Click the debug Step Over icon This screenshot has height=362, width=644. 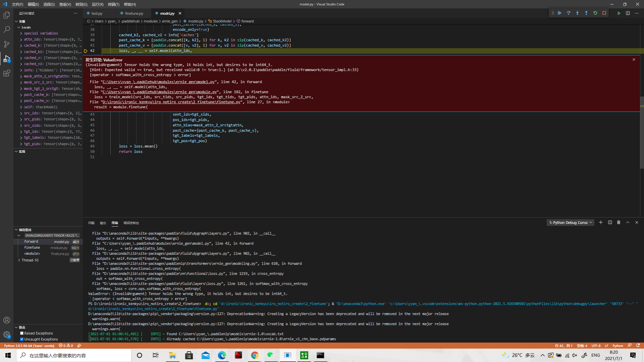coord(569,13)
